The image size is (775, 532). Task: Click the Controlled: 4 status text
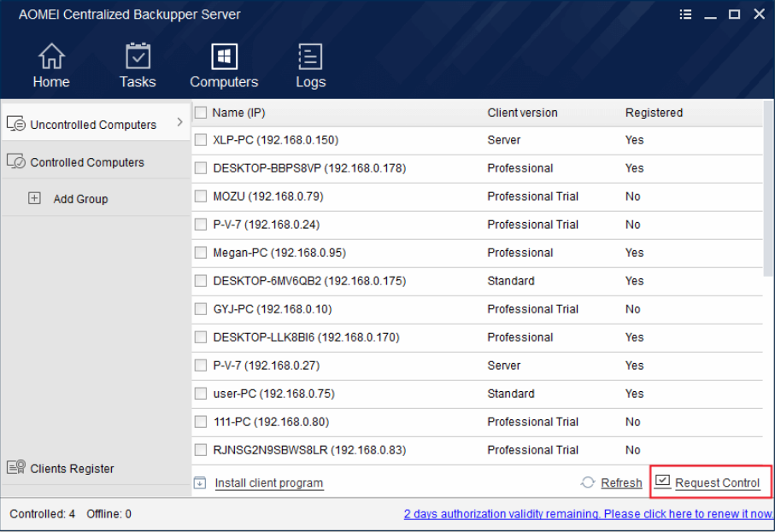[x=43, y=514]
